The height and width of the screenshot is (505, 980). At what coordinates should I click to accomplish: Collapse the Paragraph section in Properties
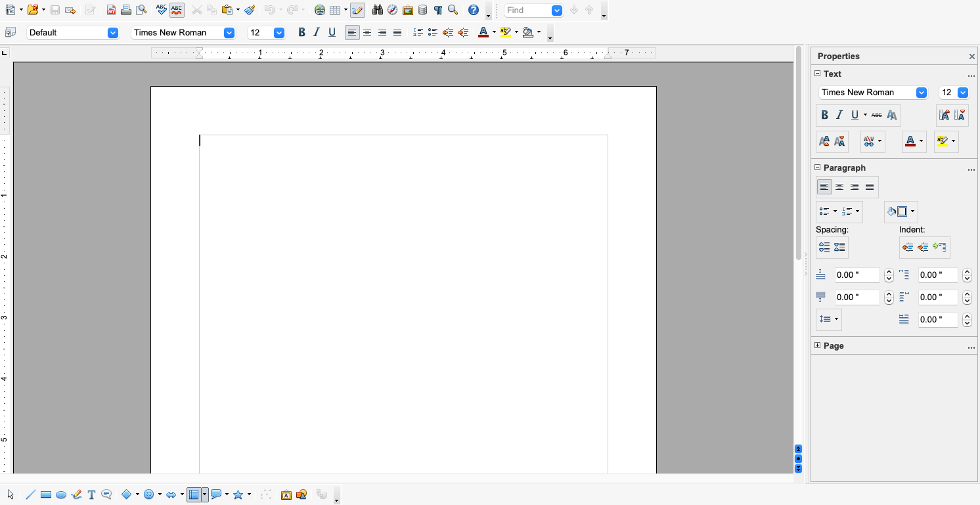coord(818,167)
